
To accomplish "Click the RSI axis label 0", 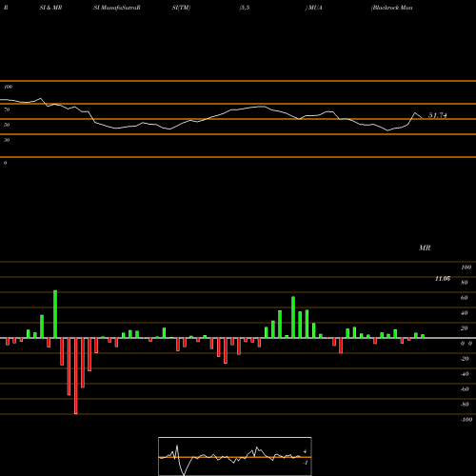I will [5, 163].
